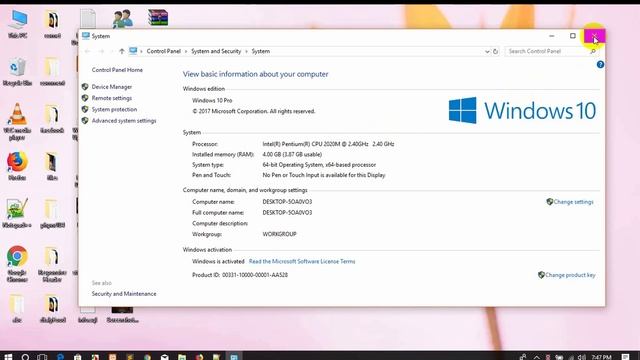Open the address bar history dropdown
Screen dimensions: 640x360
pyautogui.click(x=487, y=51)
